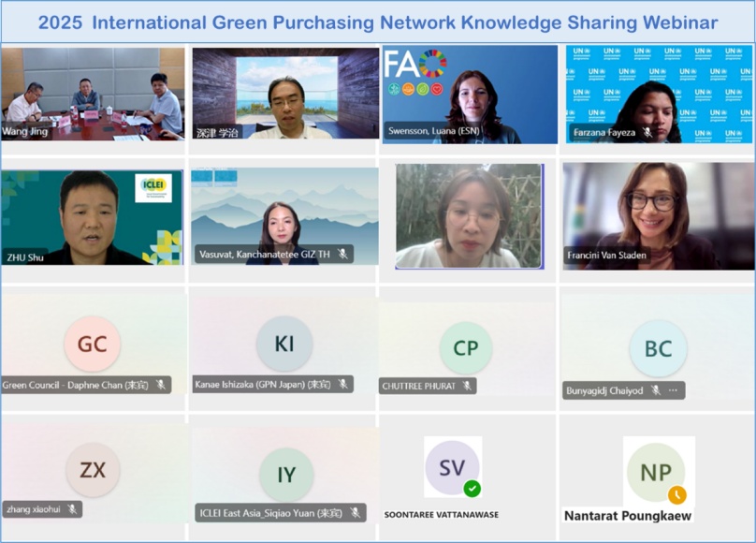Image resolution: width=756 pixels, height=543 pixels.
Task: Select ZHU Shu's video tile
Action: coord(93,217)
